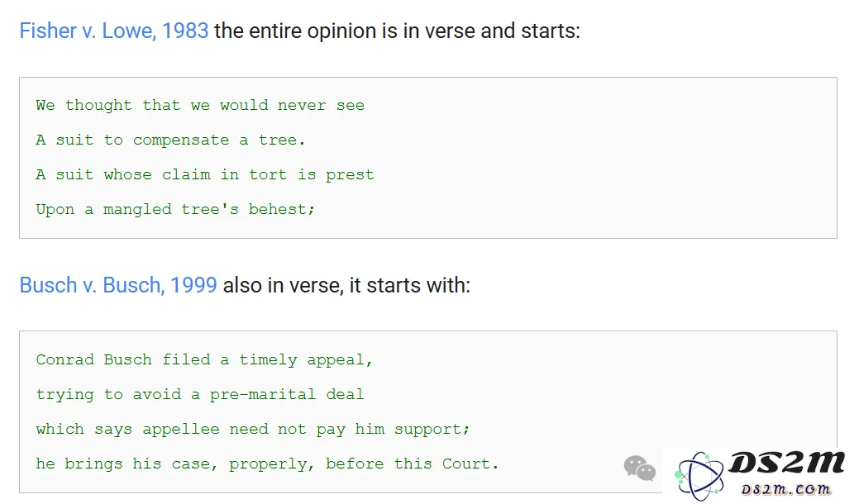Click the line 'We thought that we would never see'
This screenshot has width=859, height=504.
200,105
